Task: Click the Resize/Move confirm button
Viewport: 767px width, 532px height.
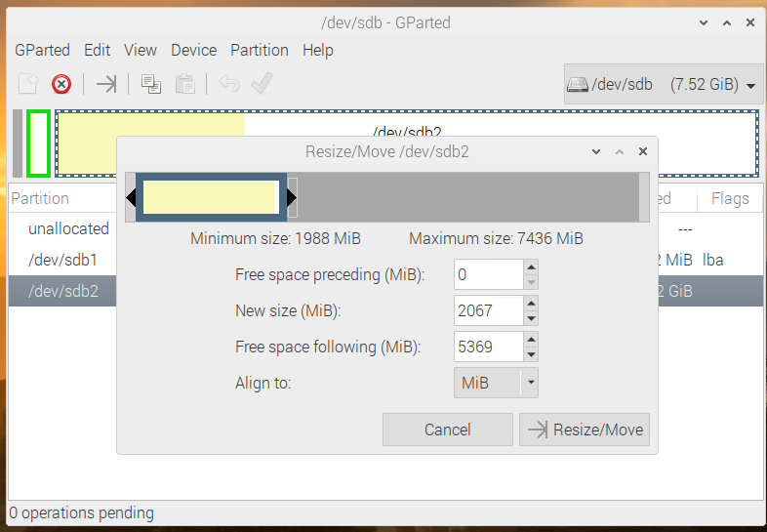Action: point(585,430)
